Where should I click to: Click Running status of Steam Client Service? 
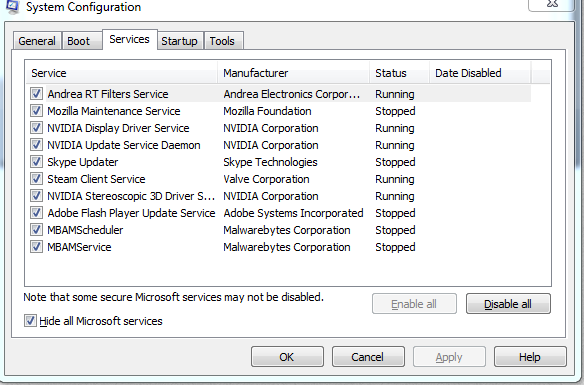pos(394,179)
